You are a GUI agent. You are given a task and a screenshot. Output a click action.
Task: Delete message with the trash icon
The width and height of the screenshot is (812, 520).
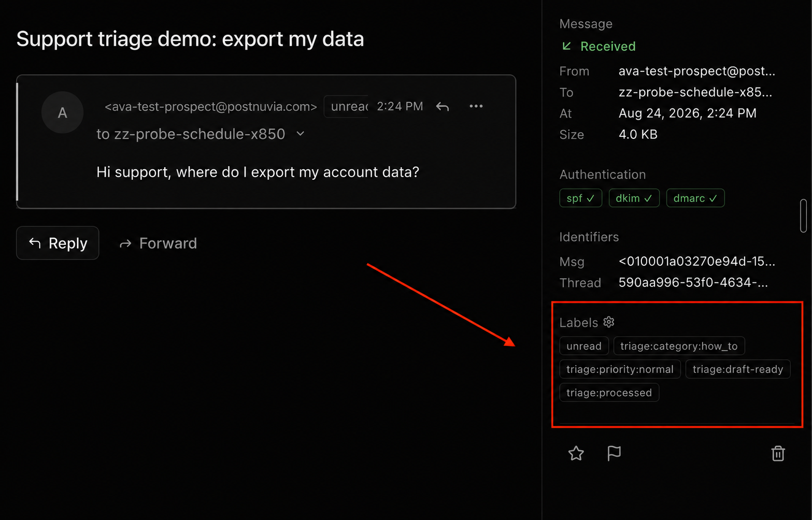[x=778, y=454]
